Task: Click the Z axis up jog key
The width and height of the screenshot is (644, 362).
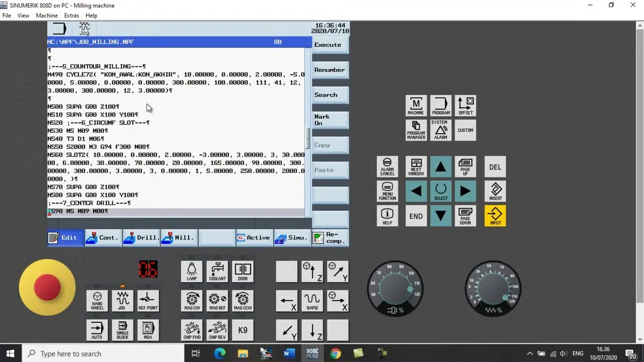Action: tap(312, 271)
